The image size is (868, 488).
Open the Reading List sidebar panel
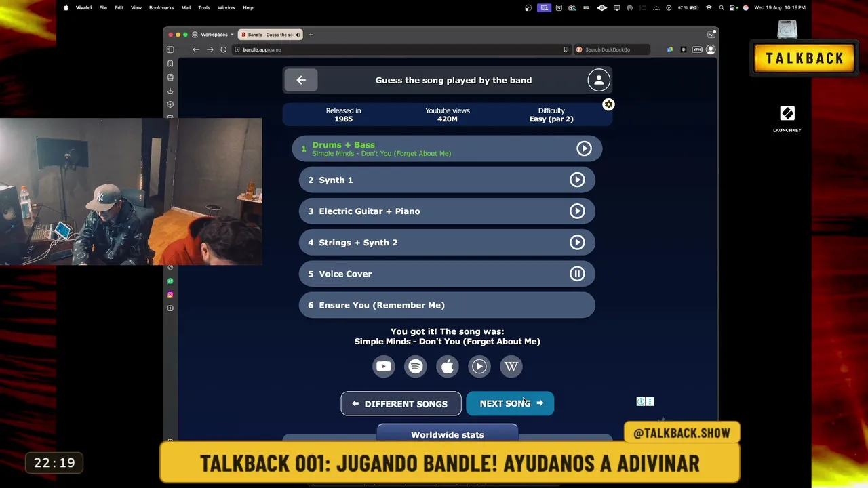point(170,77)
